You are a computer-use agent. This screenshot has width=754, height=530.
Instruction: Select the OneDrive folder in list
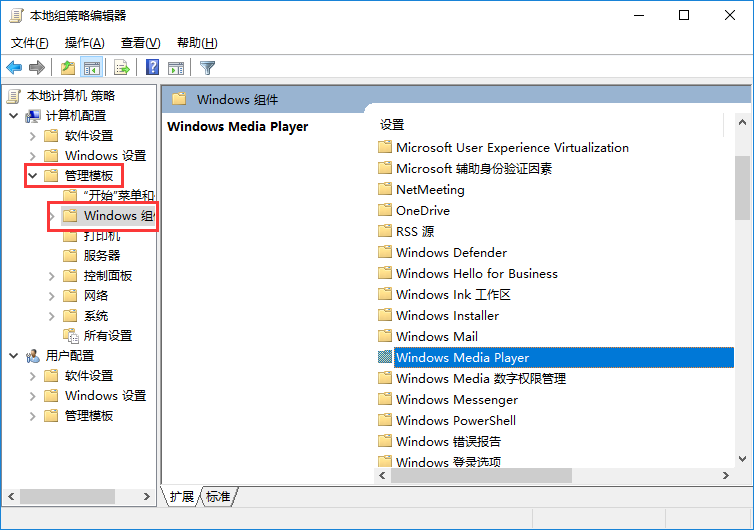pos(422,211)
